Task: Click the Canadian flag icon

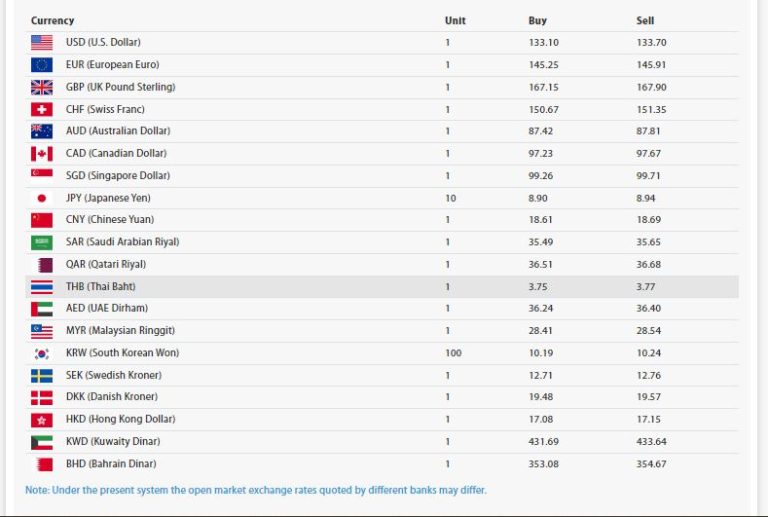Action: [x=42, y=154]
